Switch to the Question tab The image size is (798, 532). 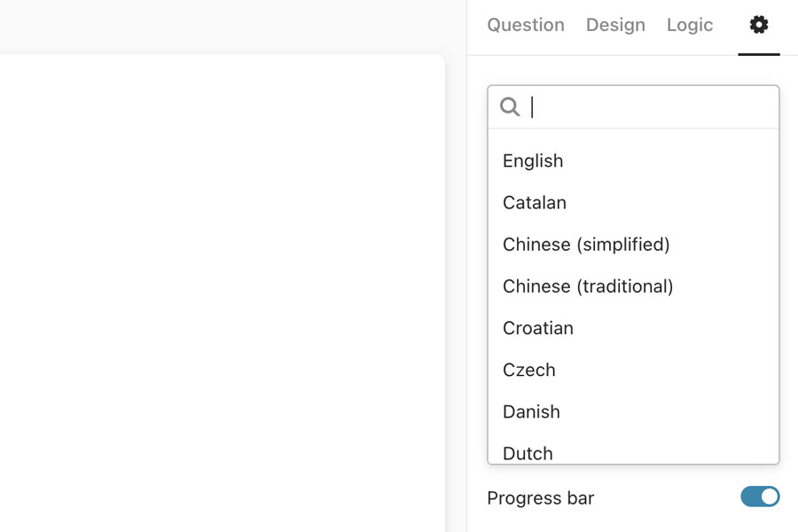tap(526, 25)
